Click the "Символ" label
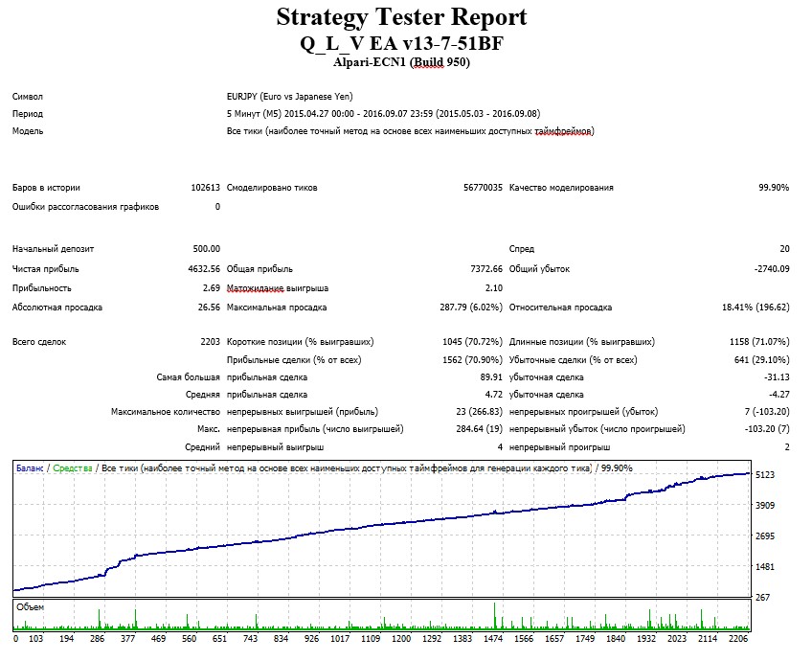 tap(28, 97)
